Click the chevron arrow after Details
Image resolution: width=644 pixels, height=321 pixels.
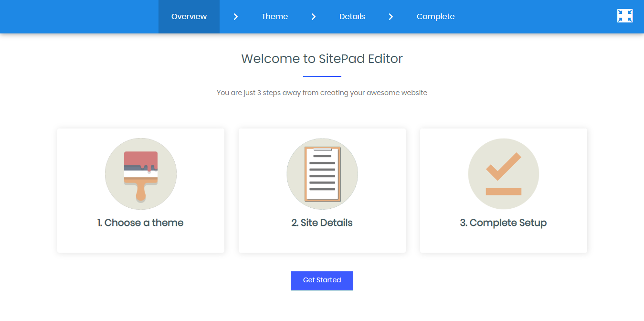point(391,17)
